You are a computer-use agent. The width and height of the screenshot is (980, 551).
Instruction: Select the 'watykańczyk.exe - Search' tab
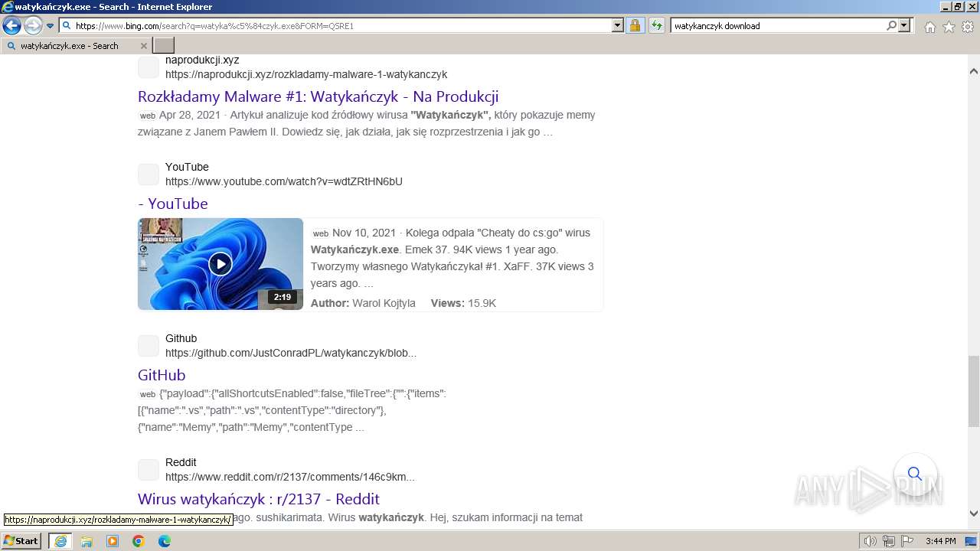pos(77,46)
